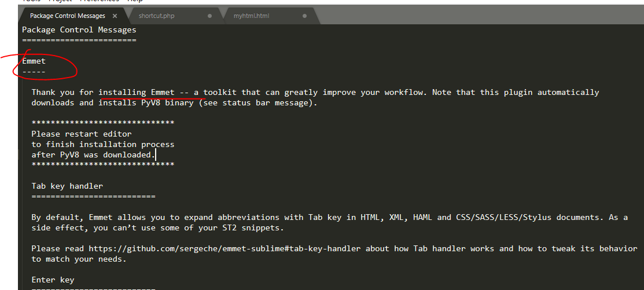Viewport: 644px width, 290px height.
Task: Open the myhtml.html tab
Action: 251,16
